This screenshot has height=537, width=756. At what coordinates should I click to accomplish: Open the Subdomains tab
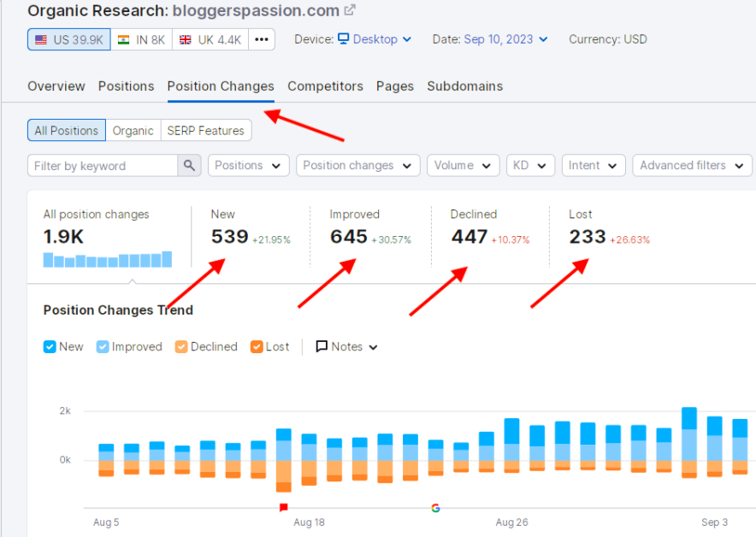tap(464, 86)
